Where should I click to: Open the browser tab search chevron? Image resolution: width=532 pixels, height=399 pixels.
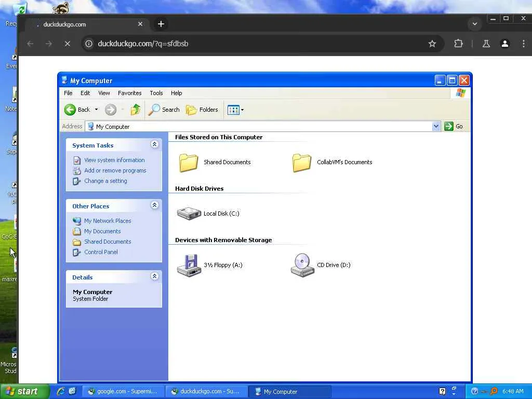(x=475, y=24)
